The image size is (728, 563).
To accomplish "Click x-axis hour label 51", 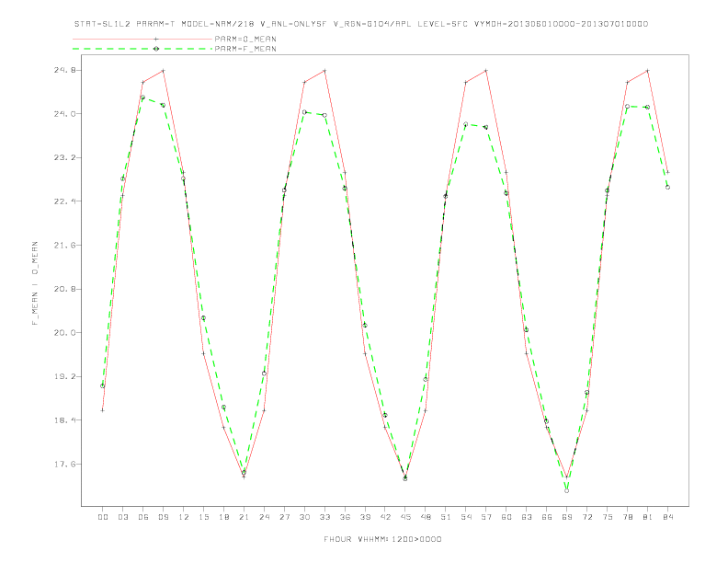I will pos(446,517).
